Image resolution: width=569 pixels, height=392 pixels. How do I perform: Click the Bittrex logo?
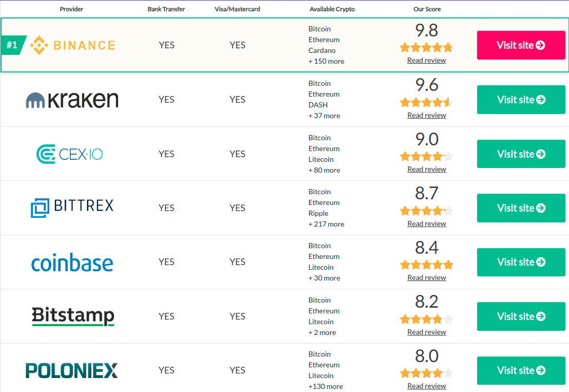(72, 208)
